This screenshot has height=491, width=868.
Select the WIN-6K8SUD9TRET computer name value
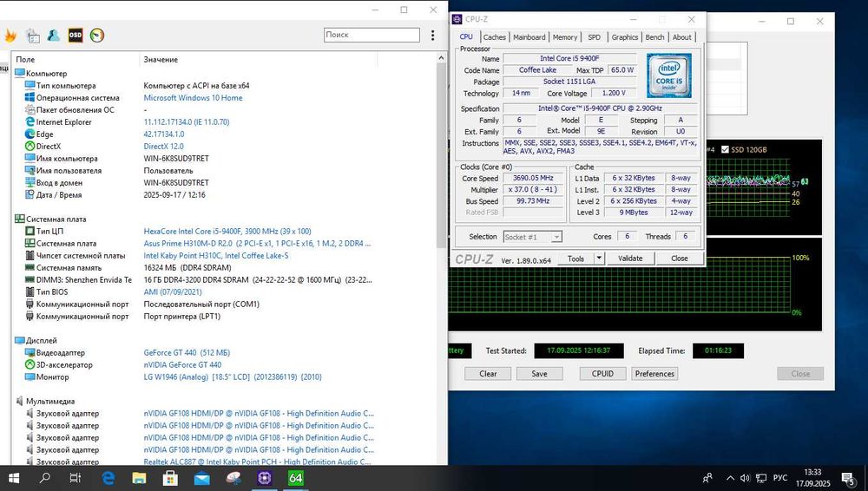pos(176,158)
